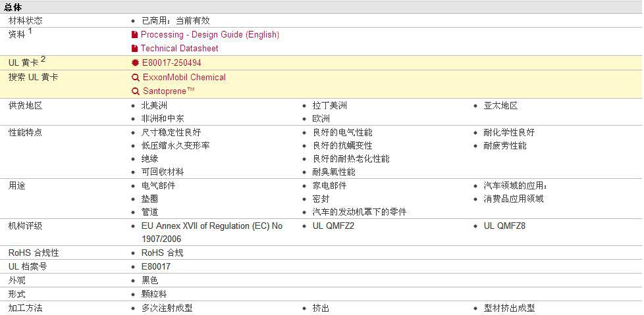Select the 欧洲 region entry
The height and width of the screenshot is (315, 644).
[321, 118]
